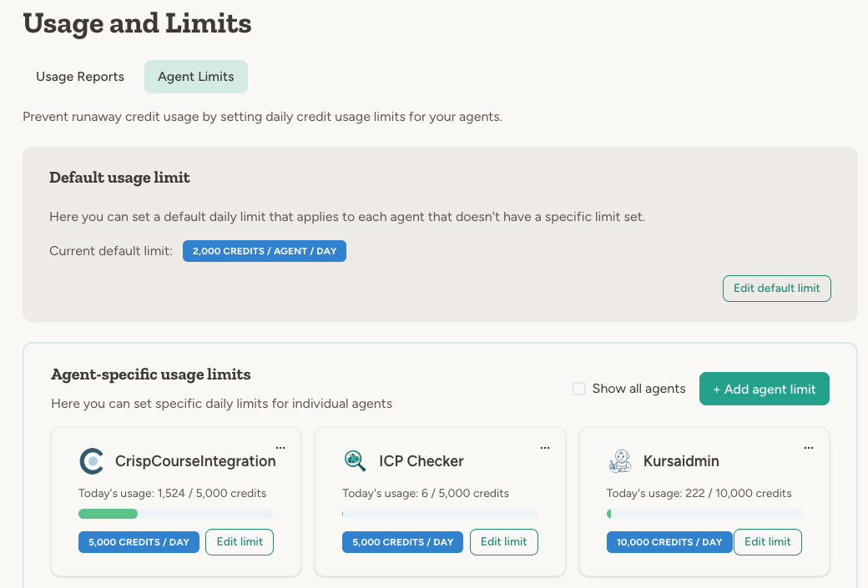Click Edit default limit
Image resolution: width=868 pixels, height=588 pixels.
tap(776, 288)
